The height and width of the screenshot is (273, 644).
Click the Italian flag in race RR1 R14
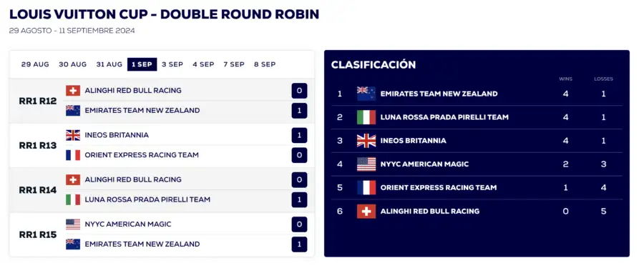pos(73,199)
